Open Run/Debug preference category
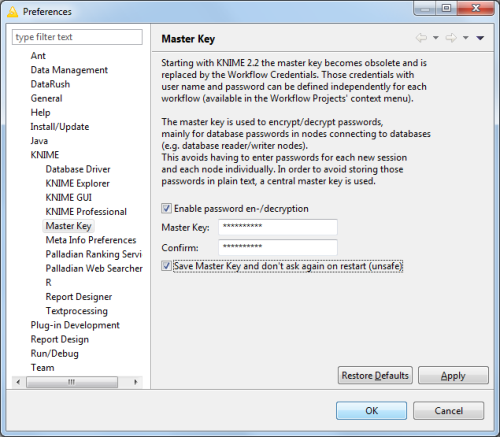Viewport: 500px width, 437px height. 55,353
